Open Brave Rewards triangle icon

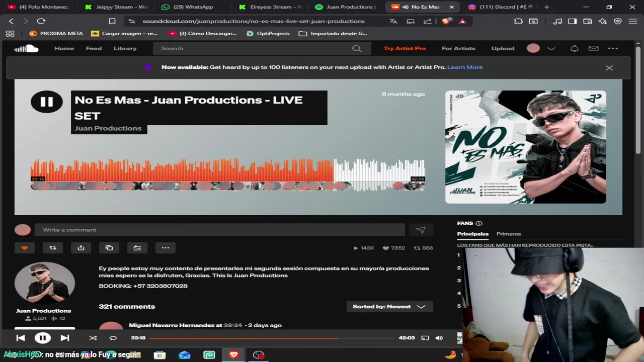click(x=462, y=21)
